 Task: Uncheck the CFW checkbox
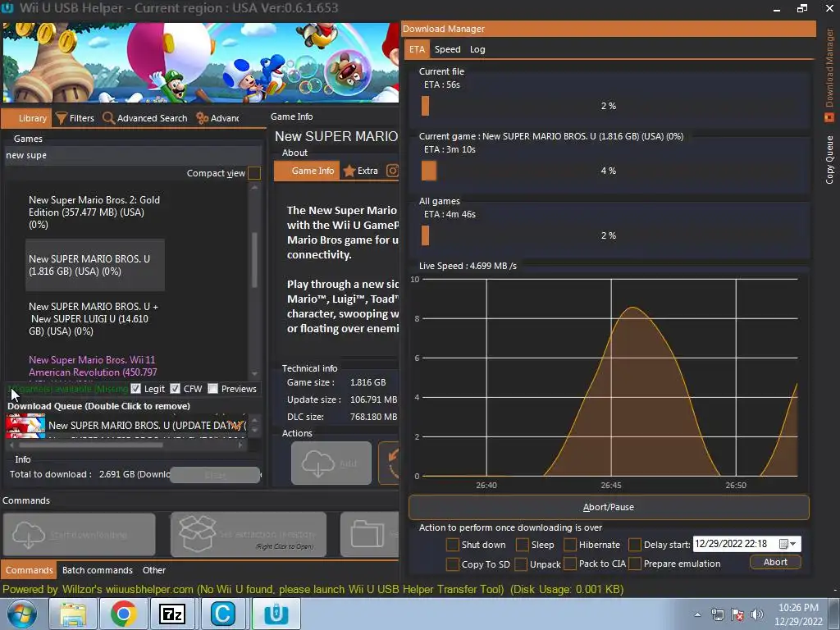[x=175, y=388]
